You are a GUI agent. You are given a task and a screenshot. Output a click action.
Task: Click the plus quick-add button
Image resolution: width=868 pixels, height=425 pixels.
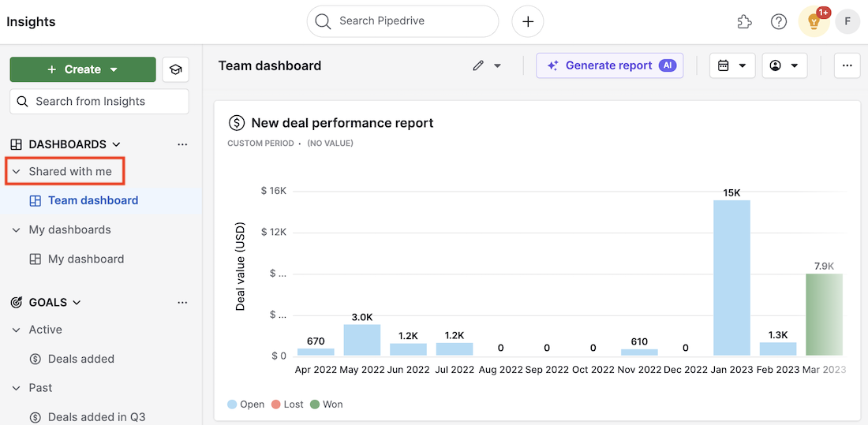[528, 21]
